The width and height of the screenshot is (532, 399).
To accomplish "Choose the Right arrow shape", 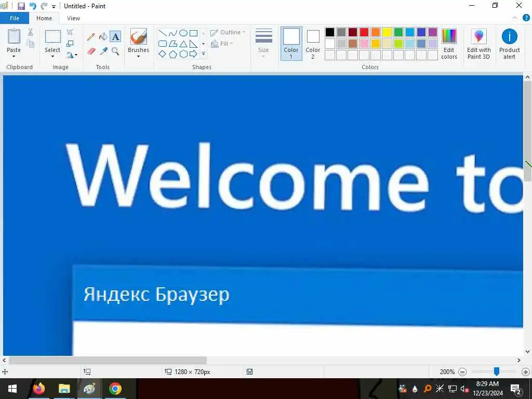I will pos(193,54).
